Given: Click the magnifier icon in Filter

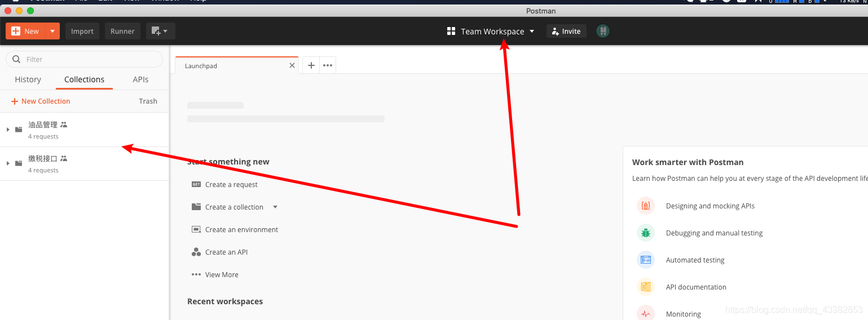Looking at the screenshot, I should point(17,59).
